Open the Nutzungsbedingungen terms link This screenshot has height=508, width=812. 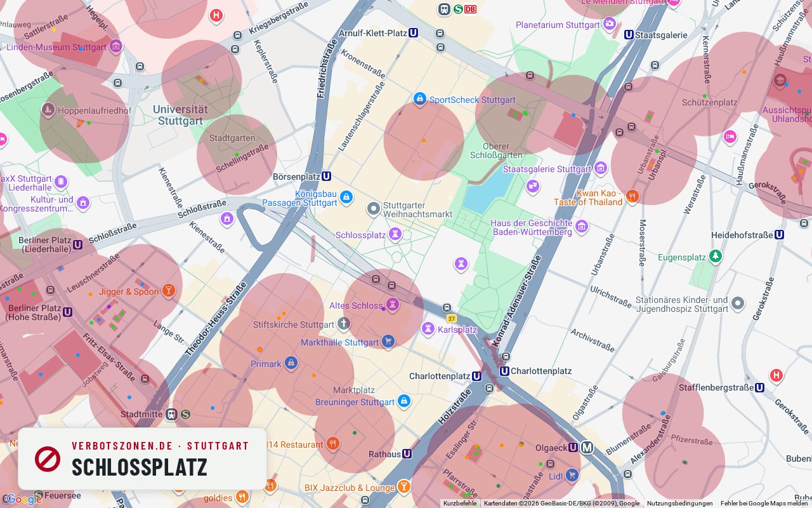679,504
